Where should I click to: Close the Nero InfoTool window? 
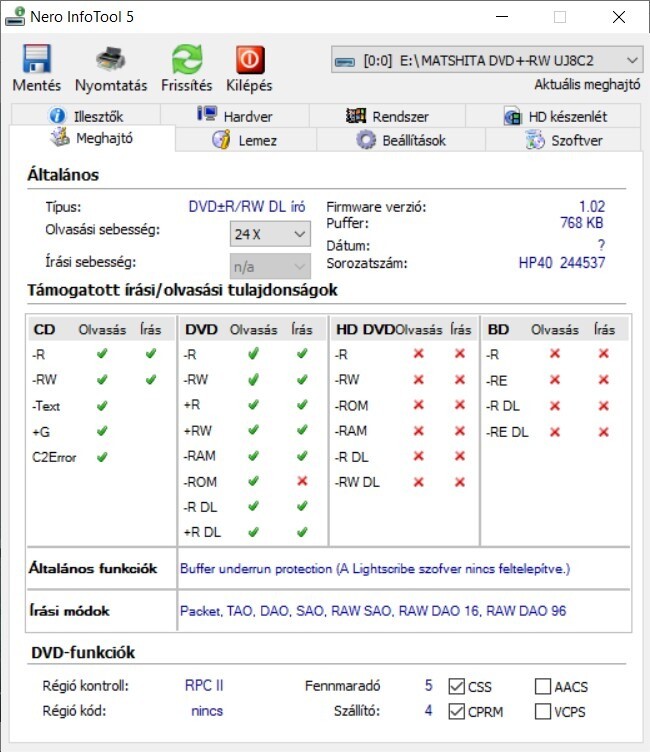click(619, 17)
